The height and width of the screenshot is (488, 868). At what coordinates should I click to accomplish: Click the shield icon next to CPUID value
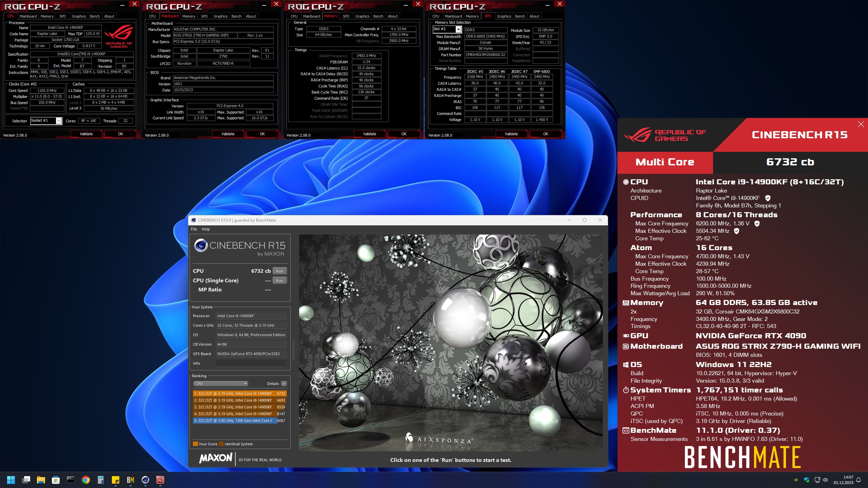pos(768,198)
